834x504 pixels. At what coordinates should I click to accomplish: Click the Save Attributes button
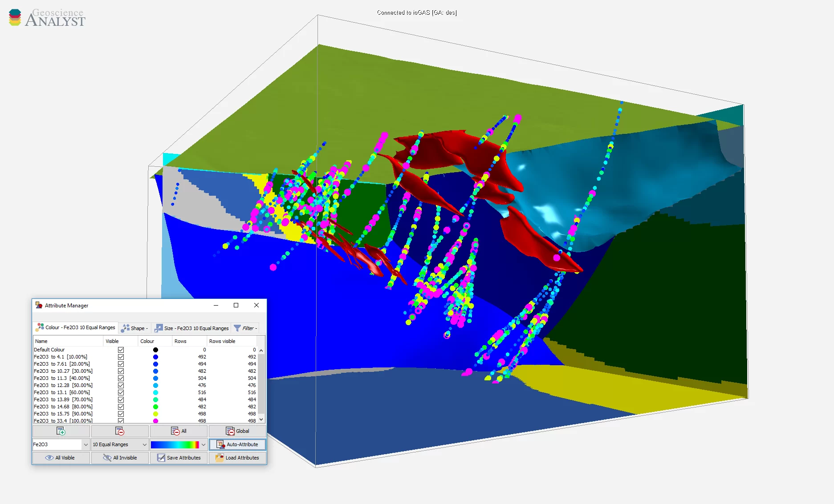point(179,458)
